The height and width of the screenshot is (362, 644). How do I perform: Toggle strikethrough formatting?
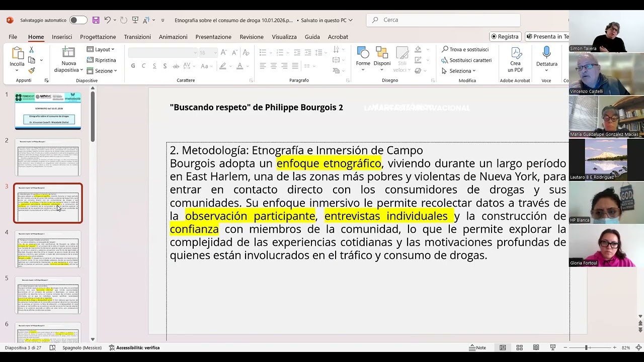tap(176, 66)
